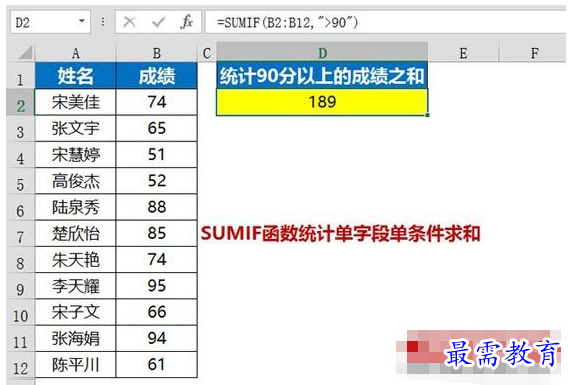
Task: Select column D header
Action: 322,53
